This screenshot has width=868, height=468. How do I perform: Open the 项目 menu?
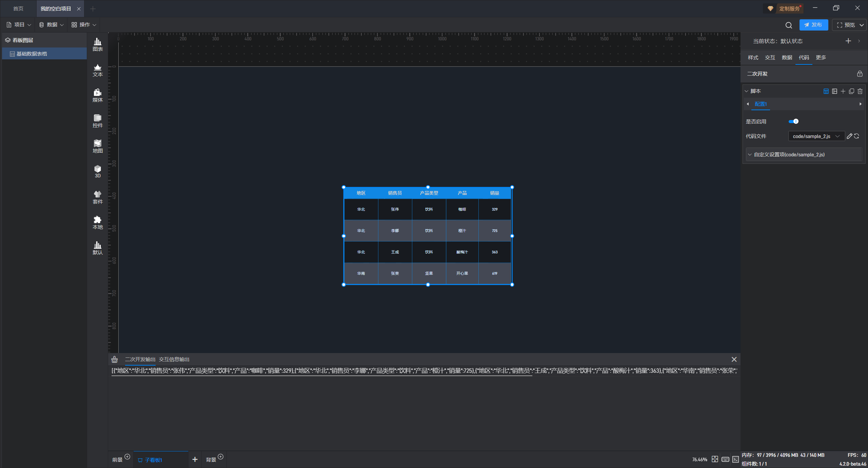pyautogui.click(x=19, y=25)
